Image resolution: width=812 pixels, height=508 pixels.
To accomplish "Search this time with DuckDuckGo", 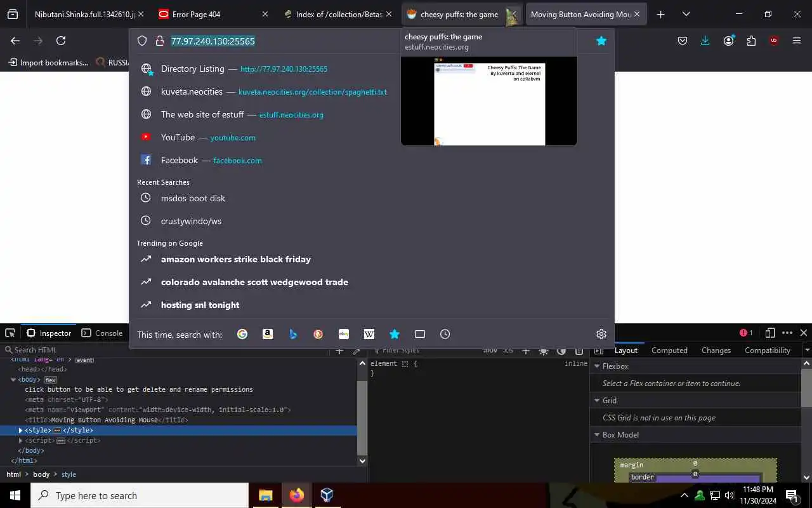I will (318, 334).
